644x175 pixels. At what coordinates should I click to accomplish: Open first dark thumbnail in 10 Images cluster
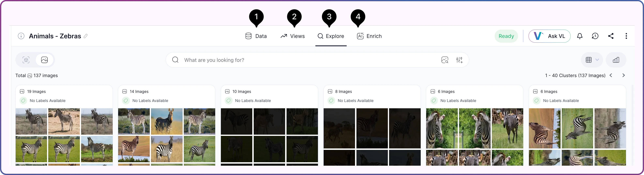click(x=236, y=121)
